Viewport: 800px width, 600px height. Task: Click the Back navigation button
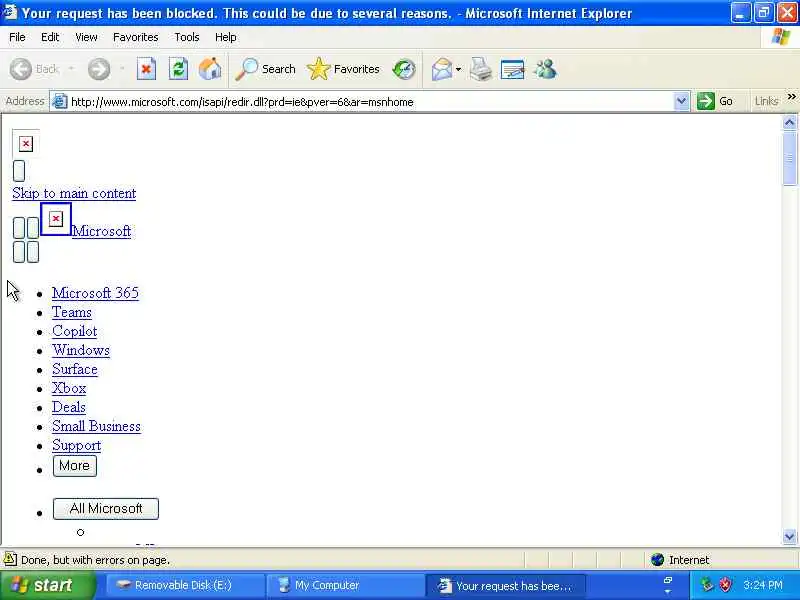[x=35, y=69]
